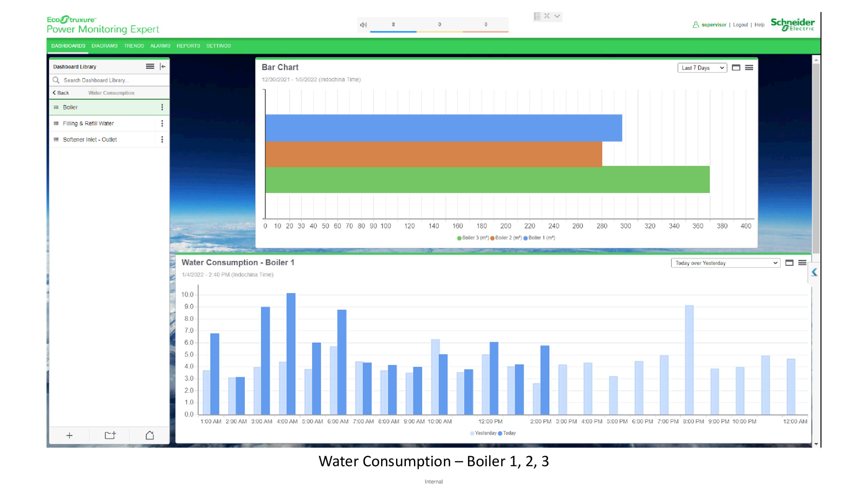The width and height of the screenshot is (868, 488).
Task: Open options for Boiler dashboard item
Action: click(162, 107)
